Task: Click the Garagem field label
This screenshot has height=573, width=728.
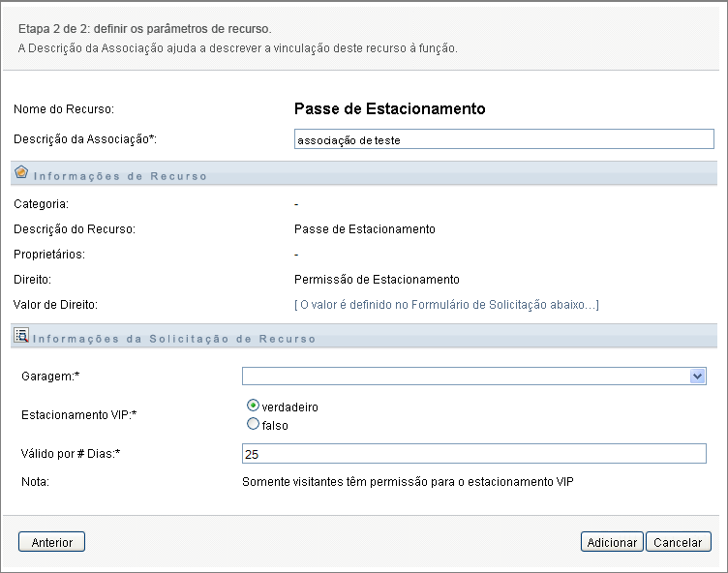Action: pyautogui.click(x=47, y=375)
